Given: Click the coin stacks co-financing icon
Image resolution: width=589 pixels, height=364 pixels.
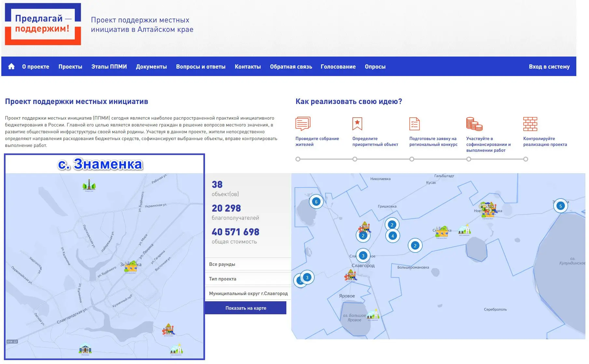Looking at the screenshot, I should click(474, 124).
